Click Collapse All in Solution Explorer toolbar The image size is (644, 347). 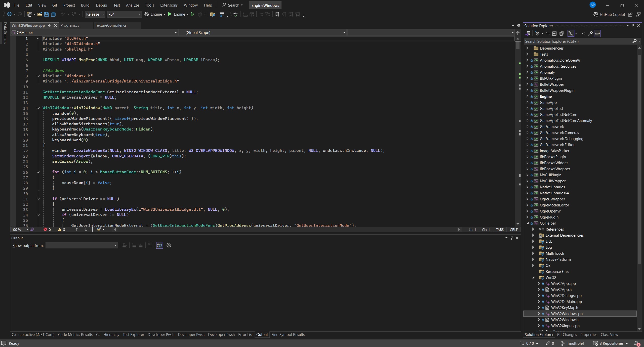click(554, 33)
